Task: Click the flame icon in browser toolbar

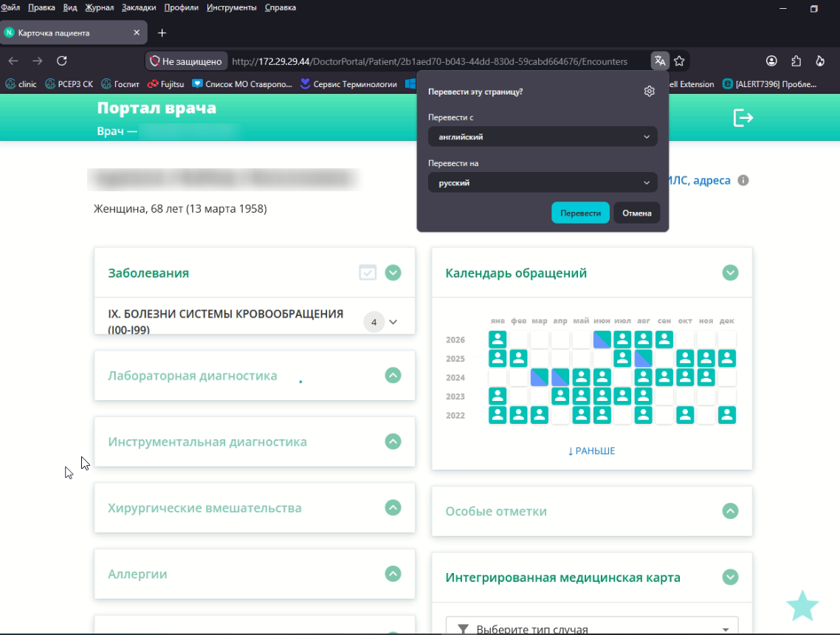Action: [x=820, y=61]
